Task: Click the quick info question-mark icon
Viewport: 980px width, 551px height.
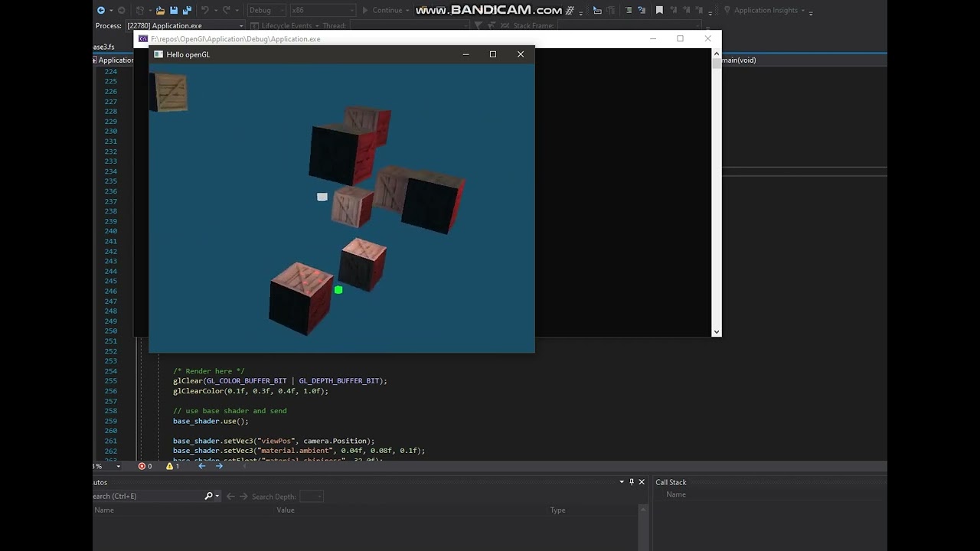Action: coord(642,10)
